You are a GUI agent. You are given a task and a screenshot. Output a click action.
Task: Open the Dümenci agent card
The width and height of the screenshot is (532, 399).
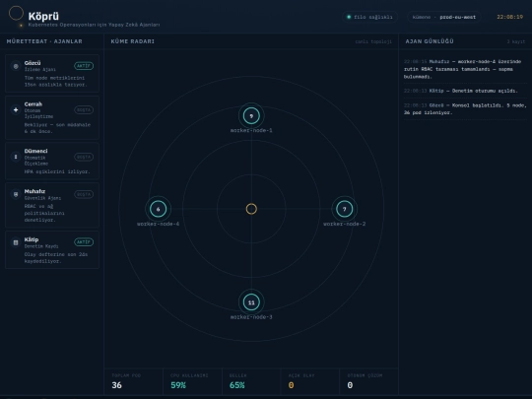(x=52, y=161)
